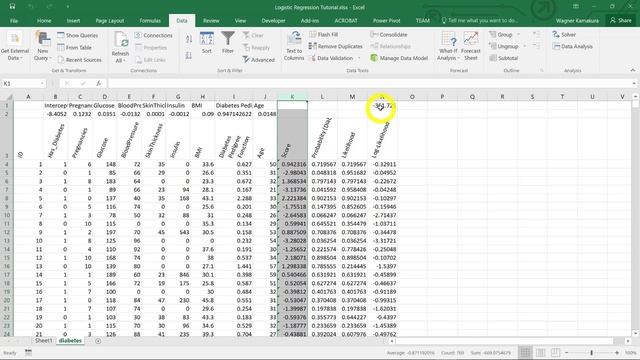
Task: Click the Subtotal button
Action: (504, 58)
